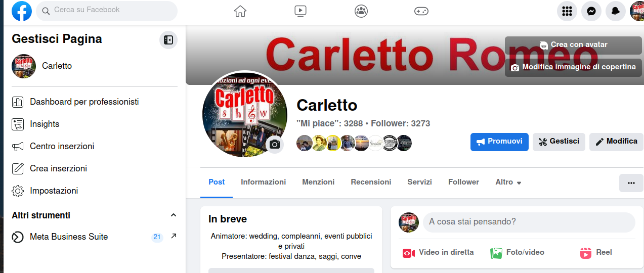Open notifications bell icon

click(616, 11)
